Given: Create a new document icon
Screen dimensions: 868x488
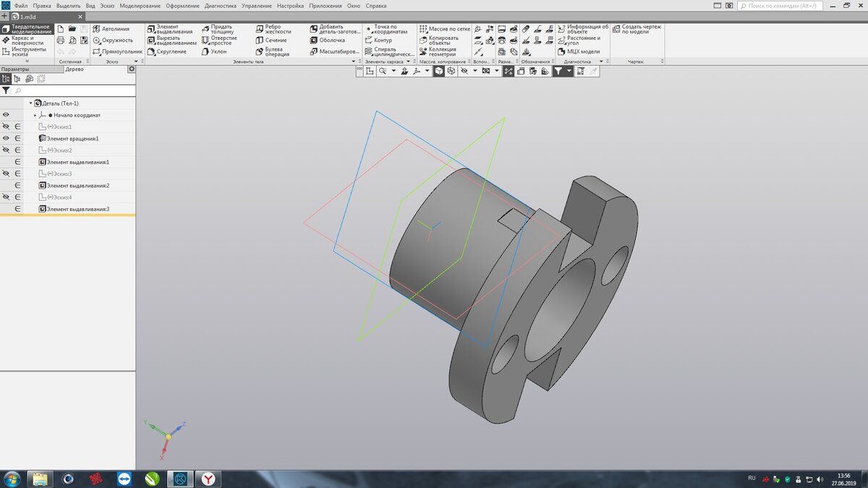Looking at the screenshot, I should [61, 29].
